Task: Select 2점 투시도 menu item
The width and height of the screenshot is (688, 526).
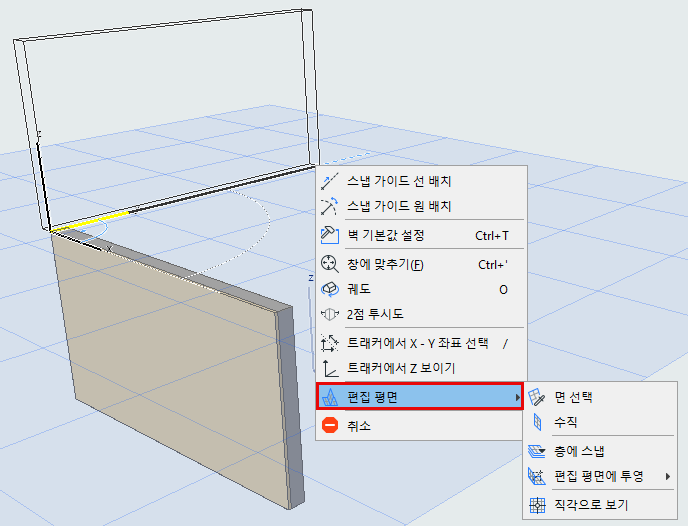Action: (421, 314)
